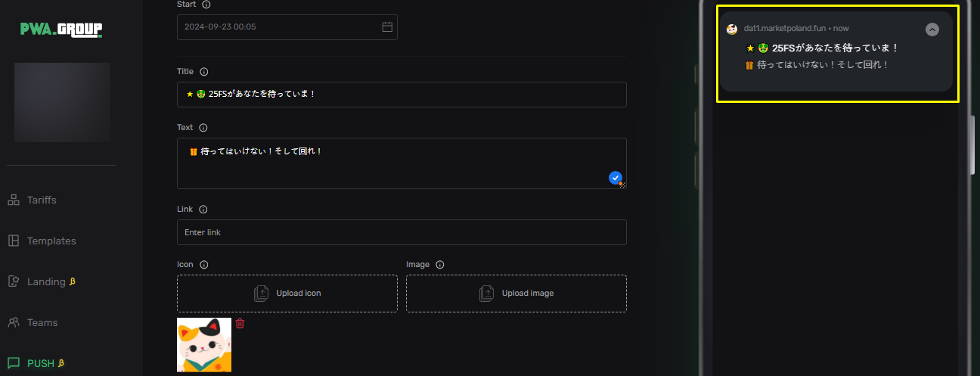Image resolution: width=980 pixels, height=376 pixels.
Task: Open the Tariffs section
Action: (42, 200)
